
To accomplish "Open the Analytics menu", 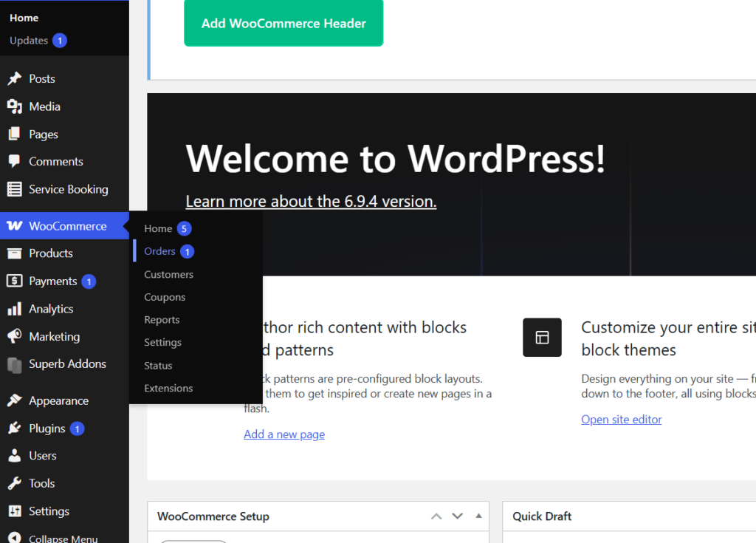I will coord(65,309).
